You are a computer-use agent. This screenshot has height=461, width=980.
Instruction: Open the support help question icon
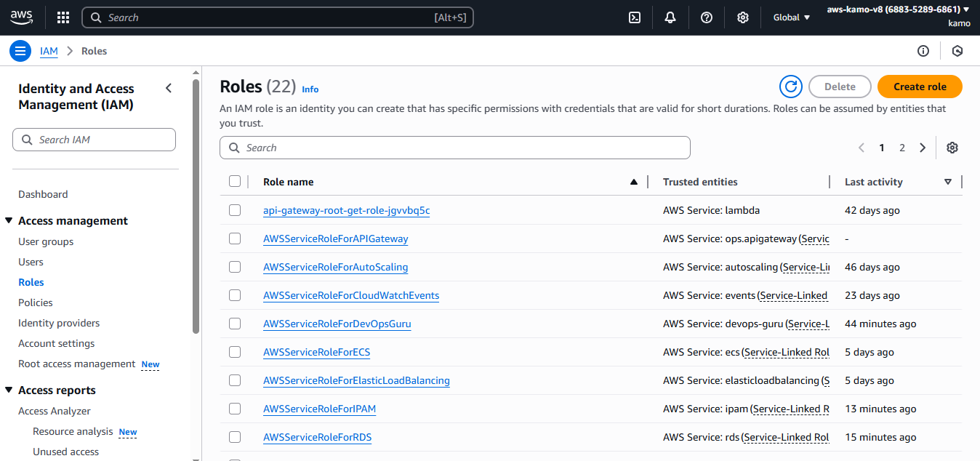click(706, 17)
